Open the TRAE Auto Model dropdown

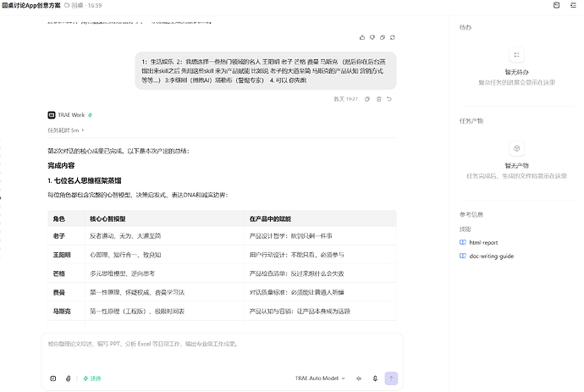(320, 378)
